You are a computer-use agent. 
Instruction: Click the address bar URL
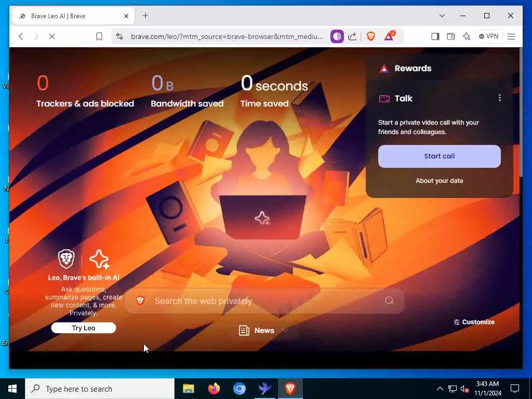click(x=227, y=36)
